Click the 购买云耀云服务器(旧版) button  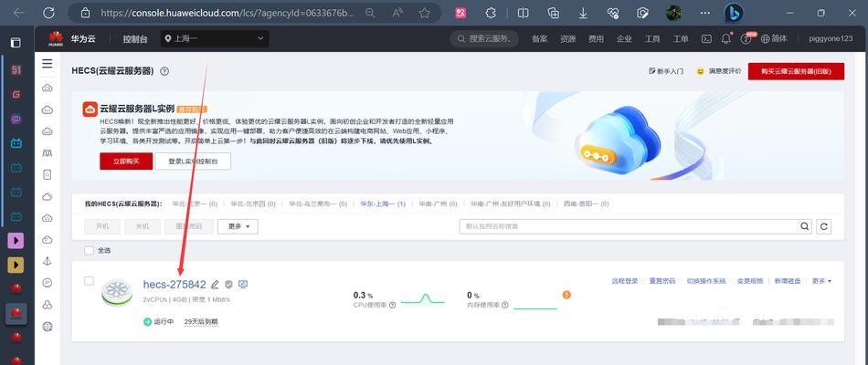[x=796, y=71]
